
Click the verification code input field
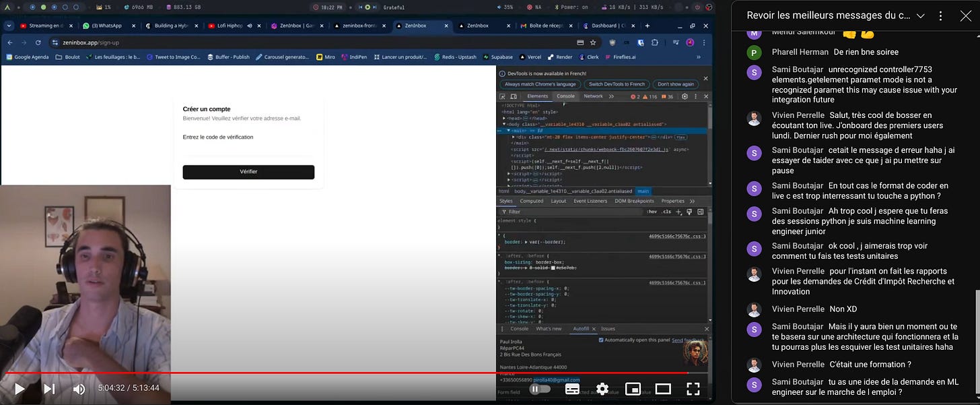[248, 151]
